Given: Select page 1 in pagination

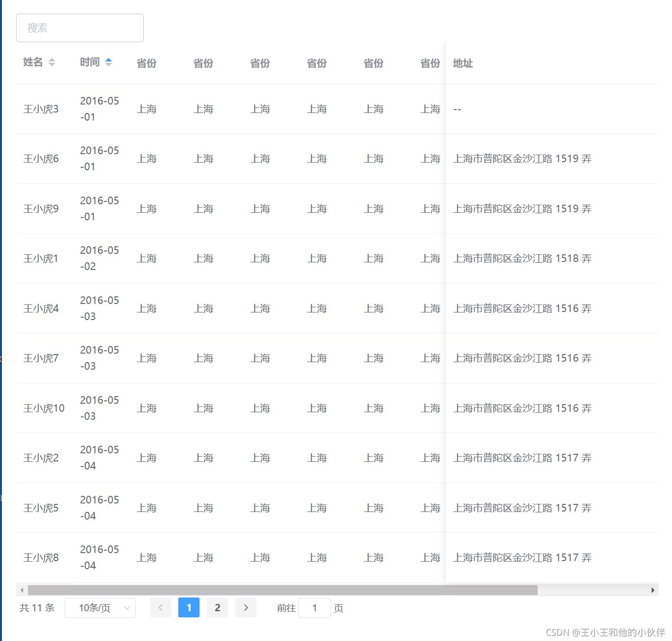Looking at the screenshot, I should (x=189, y=607).
